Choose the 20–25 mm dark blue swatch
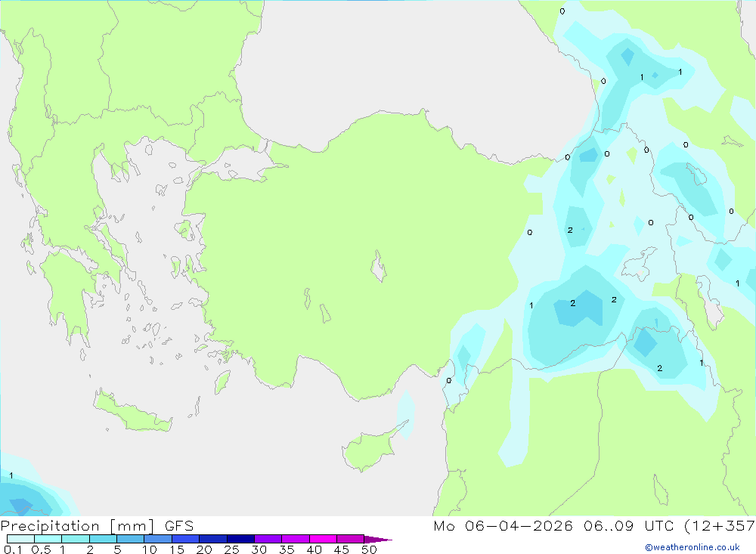Image resolution: width=756 pixels, height=554 pixels. coord(213,539)
